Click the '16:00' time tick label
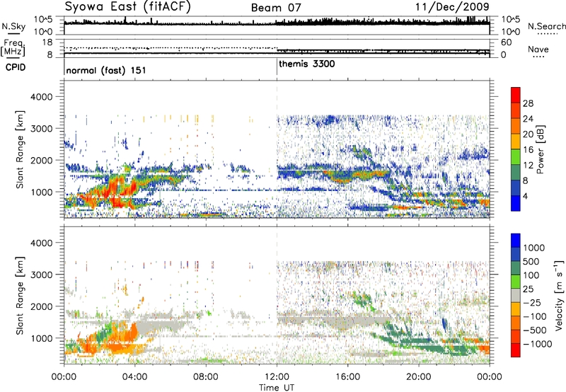The height and width of the screenshot is (392, 566). [347, 377]
